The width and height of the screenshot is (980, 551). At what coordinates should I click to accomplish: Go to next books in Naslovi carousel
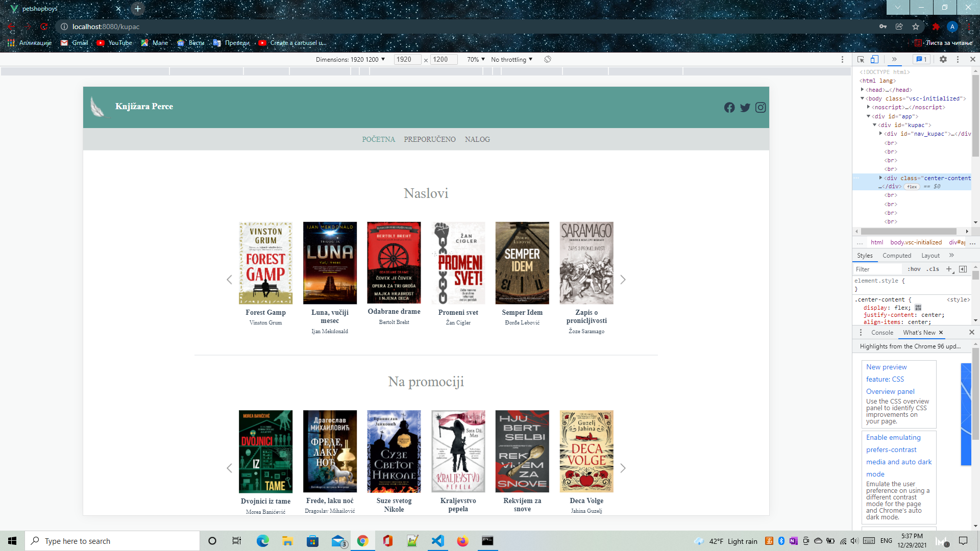coord(623,280)
